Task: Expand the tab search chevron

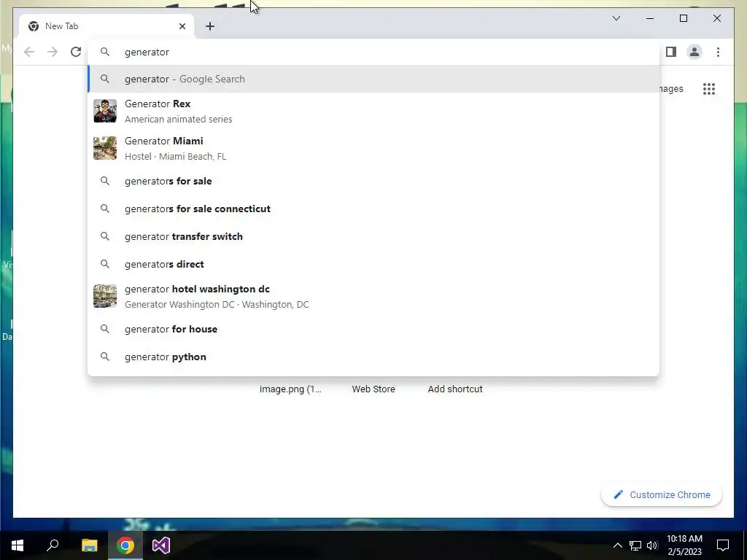Action: click(616, 18)
